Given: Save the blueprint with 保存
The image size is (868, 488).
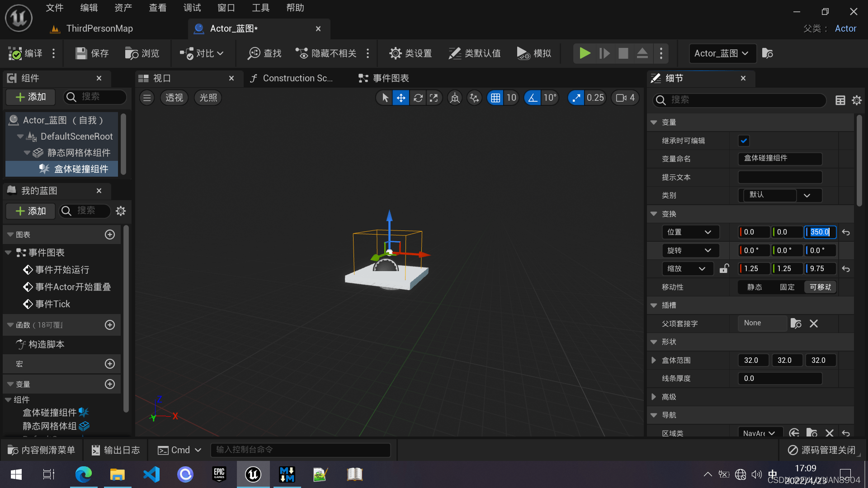Looking at the screenshot, I should click(x=92, y=53).
